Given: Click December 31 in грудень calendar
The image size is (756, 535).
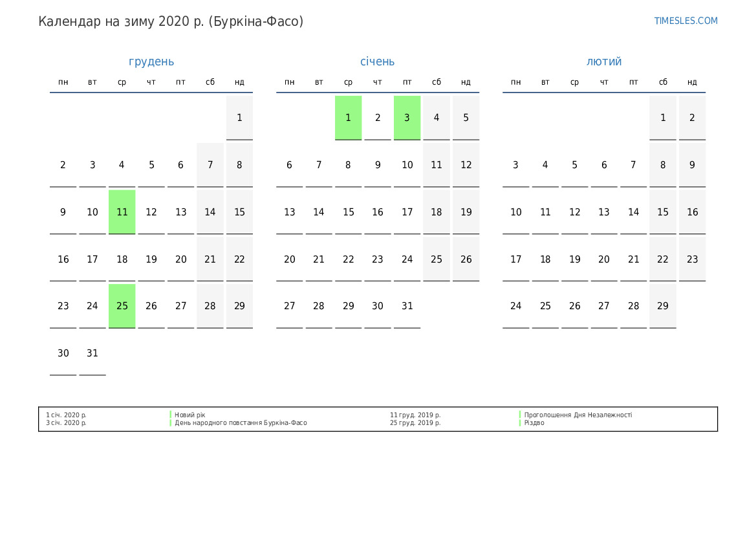Looking at the screenshot, I should [92, 353].
